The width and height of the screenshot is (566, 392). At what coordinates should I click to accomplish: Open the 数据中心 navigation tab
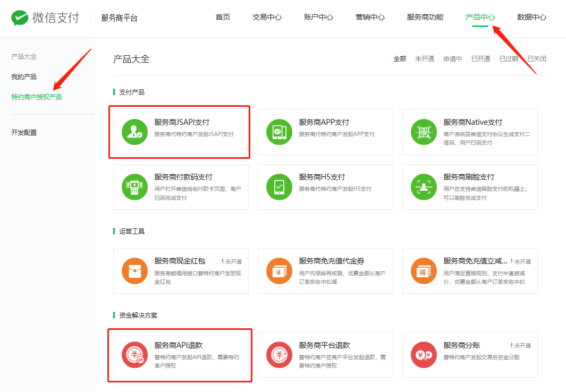click(531, 17)
